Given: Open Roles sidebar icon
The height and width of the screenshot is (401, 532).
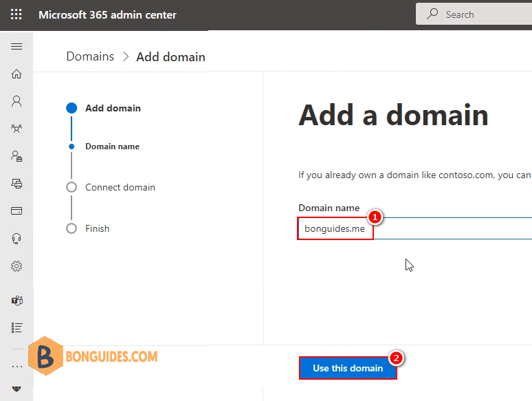Looking at the screenshot, I should (16, 156).
